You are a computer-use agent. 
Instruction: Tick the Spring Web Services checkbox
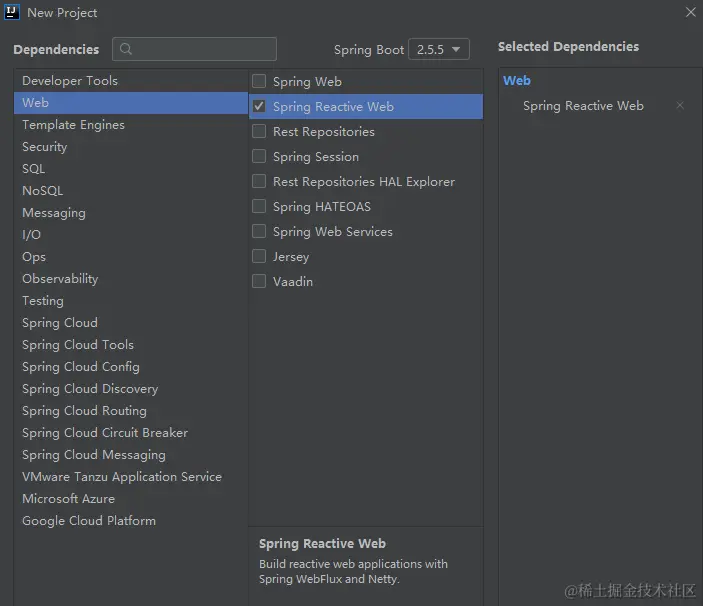259,231
